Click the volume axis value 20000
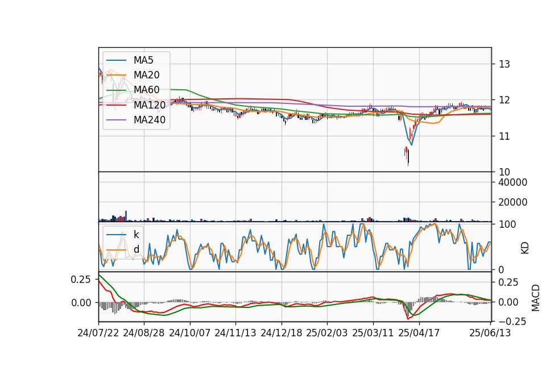Image resolution: width=546 pixels, height=392 pixels. tap(512, 202)
